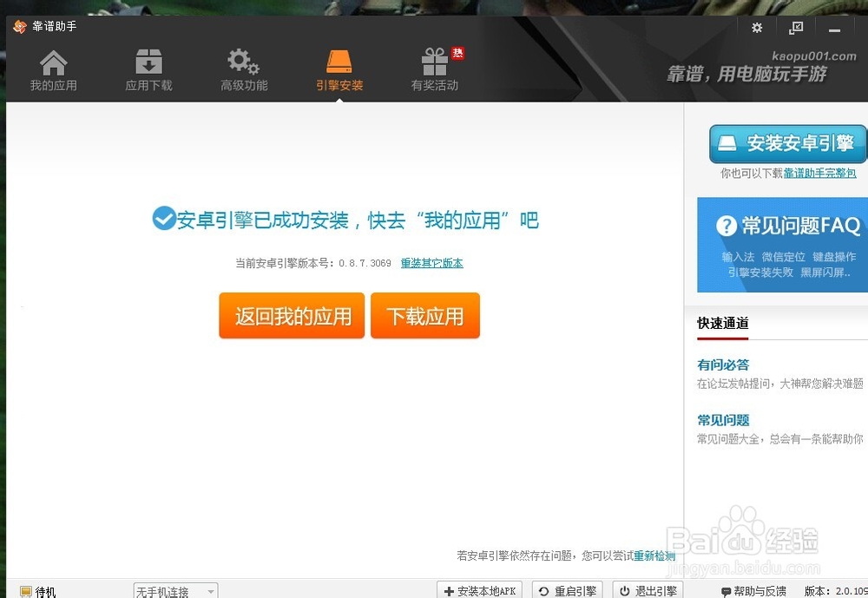Click the 微信定位 FAQ topic
868x598 pixels.
pos(783,257)
